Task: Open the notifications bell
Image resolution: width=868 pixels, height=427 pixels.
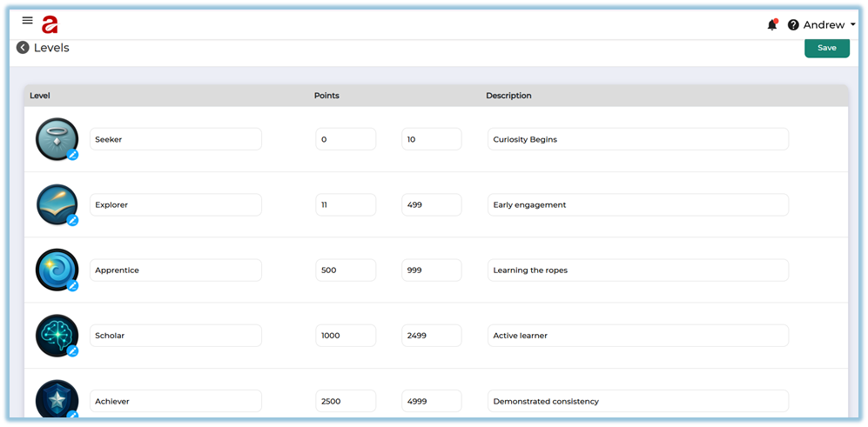Action: tap(771, 25)
